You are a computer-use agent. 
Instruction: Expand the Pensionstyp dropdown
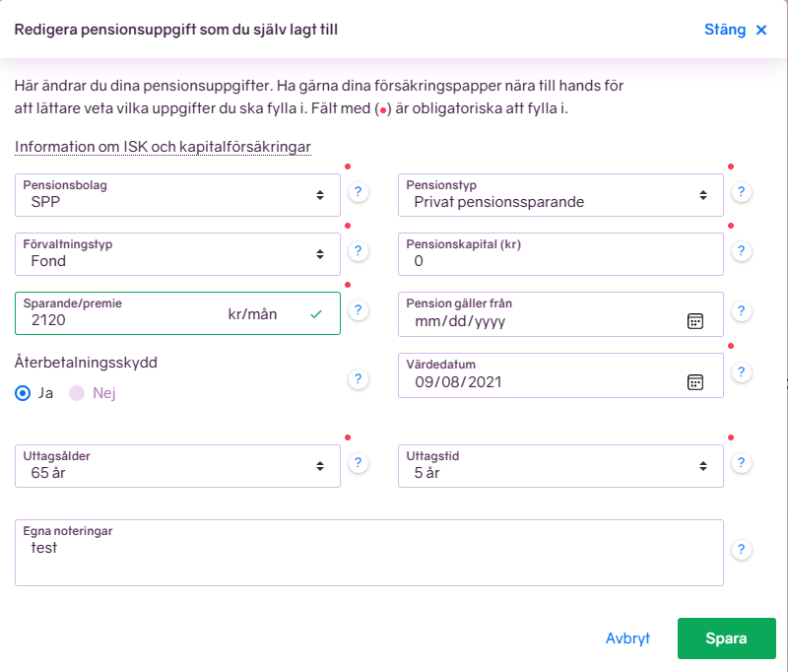[x=559, y=195]
